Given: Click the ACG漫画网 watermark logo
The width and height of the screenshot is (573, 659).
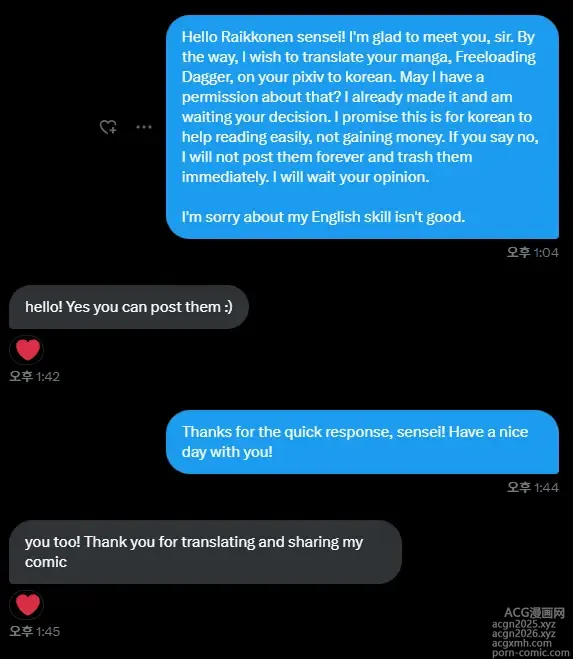Looking at the screenshot, I should coord(534,612).
